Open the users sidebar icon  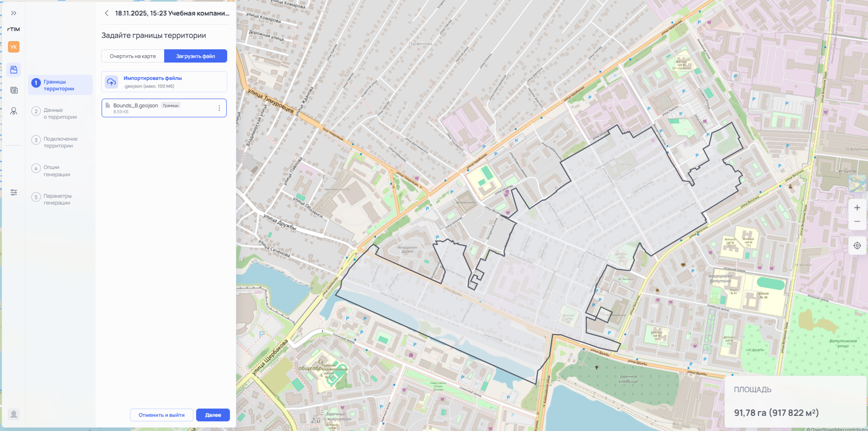point(14,111)
